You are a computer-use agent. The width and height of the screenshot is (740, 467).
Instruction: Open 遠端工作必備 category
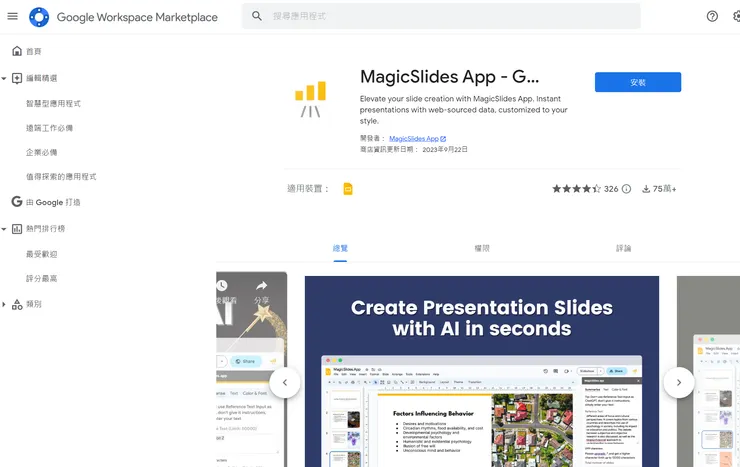coord(50,128)
